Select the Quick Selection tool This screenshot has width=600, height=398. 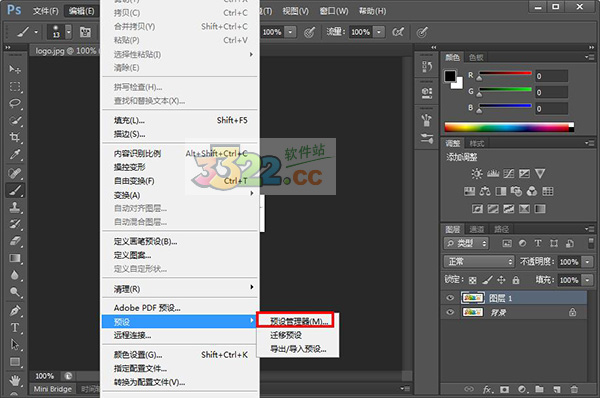[x=15, y=120]
